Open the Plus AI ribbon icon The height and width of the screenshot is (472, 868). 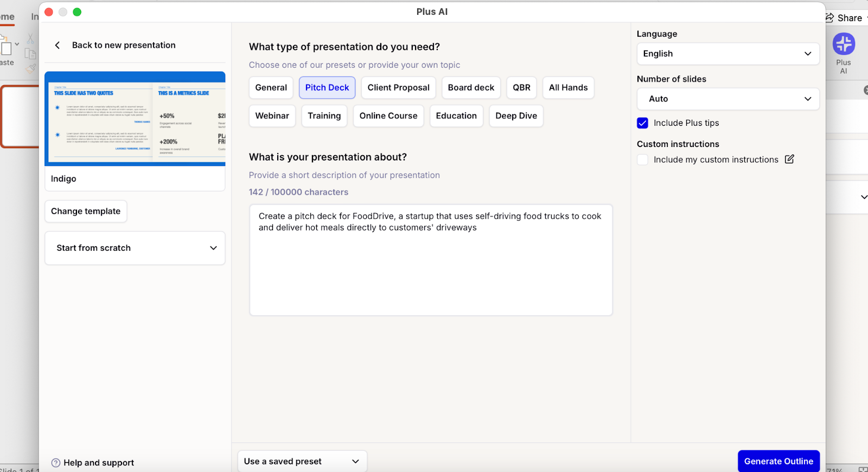click(x=844, y=44)
